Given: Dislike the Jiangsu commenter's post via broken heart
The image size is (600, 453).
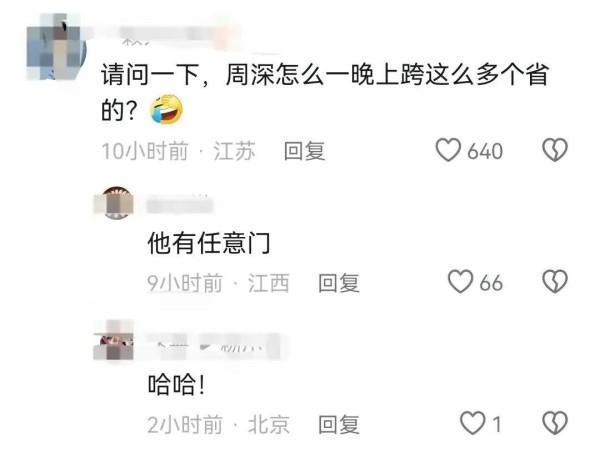Looking at the screenshot, I should click(x=555, y=150).
